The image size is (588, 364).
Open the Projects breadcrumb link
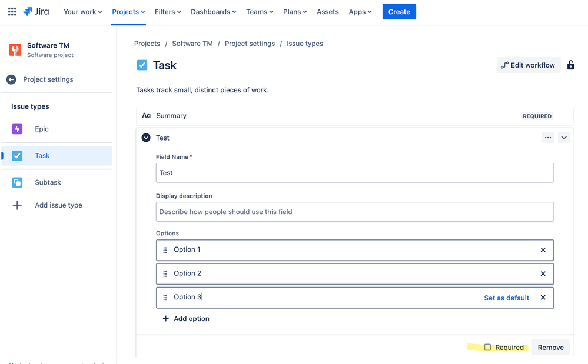pos(147,44)
